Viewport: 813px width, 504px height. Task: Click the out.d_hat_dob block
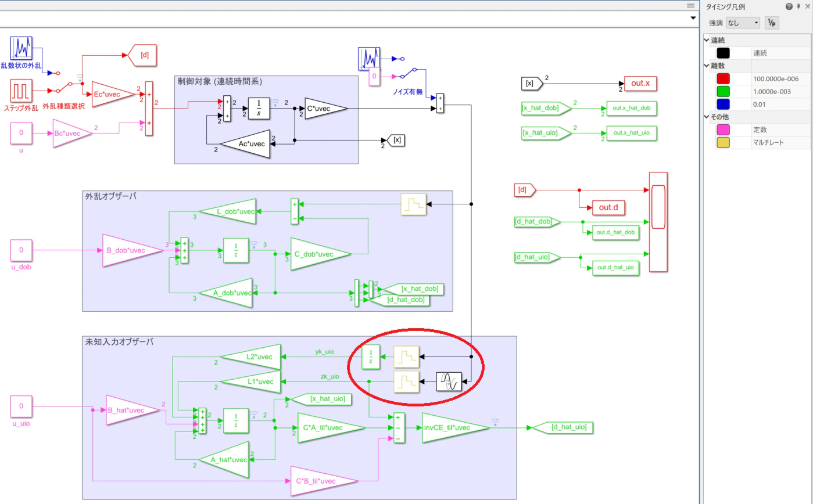[x=615, y=232]
